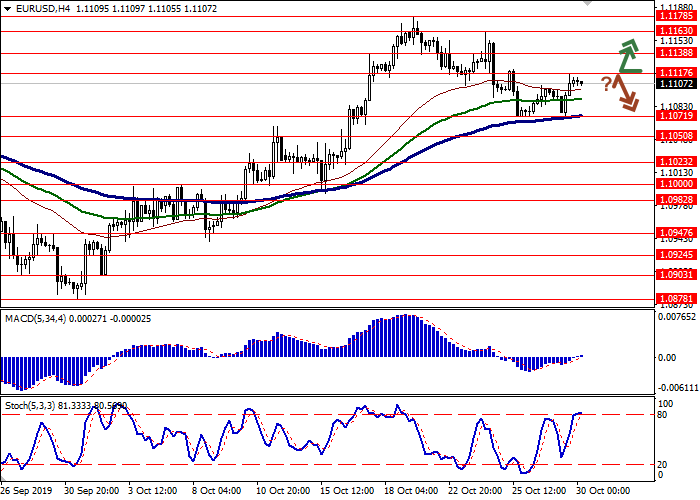
Task: Click the 1.10000 price level label
Action: pyautogui.click(x=676, y=184)
